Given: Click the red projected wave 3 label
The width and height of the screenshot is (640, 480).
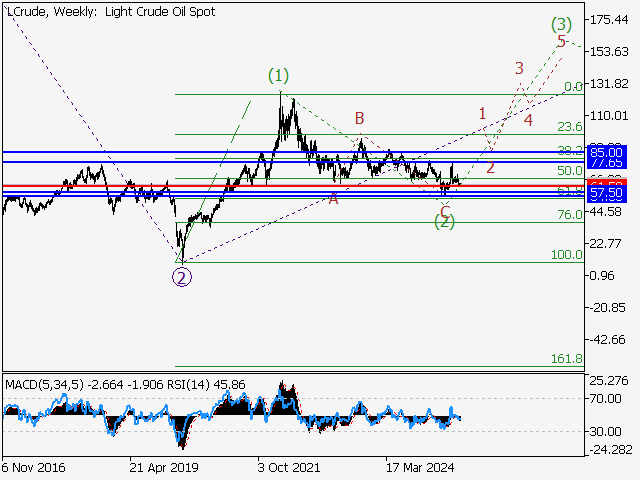Looking at the screenshot, I should click(x=519, y=68).
